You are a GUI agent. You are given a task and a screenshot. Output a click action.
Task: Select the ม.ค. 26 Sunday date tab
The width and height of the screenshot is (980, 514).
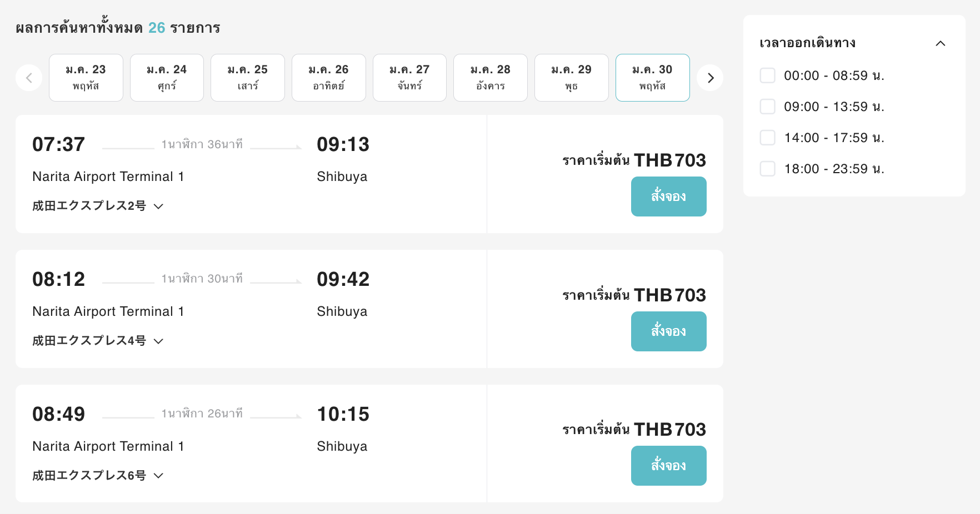pos(328,78)
